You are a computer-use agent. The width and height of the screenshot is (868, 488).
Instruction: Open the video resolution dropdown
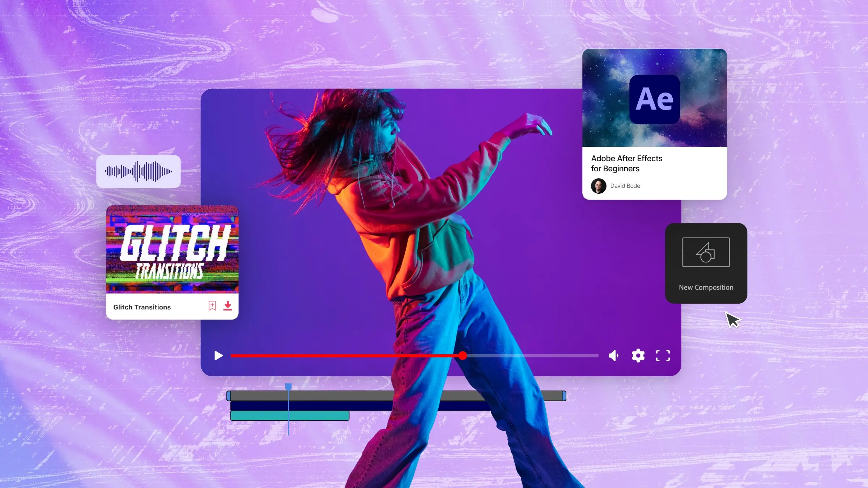[638, 356]
